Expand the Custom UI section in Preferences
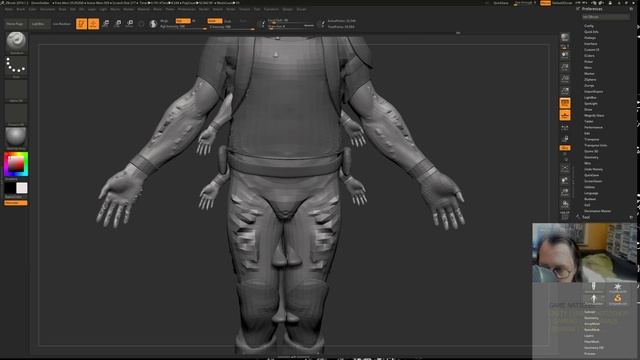 pyautogui.click(x=592, y=50)
